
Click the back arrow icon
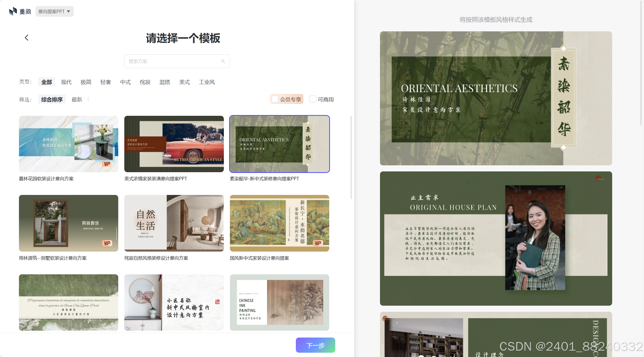(27, 37)
